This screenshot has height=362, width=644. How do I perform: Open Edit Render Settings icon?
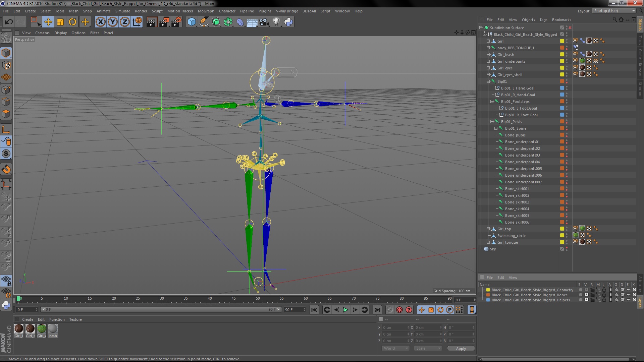coord(176,22)
